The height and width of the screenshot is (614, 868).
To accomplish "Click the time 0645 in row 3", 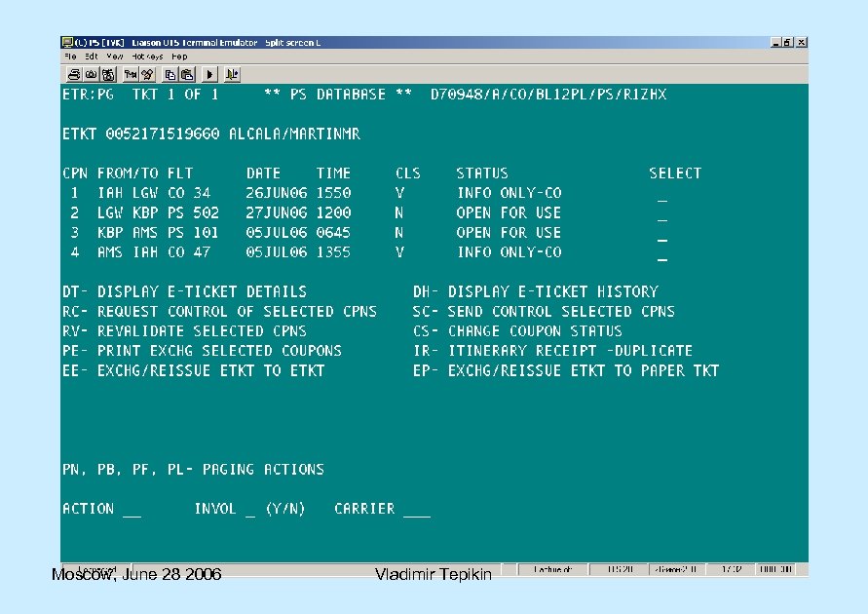I will click(x=333, y=233).
